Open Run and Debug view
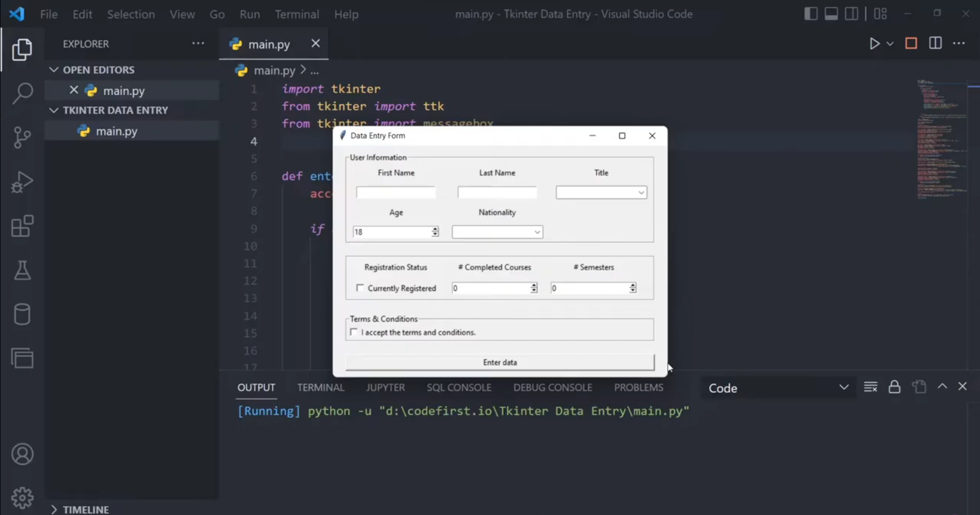The height and width of the screenshot is (515, 980). pyautogui.click(x=22, y=182)
